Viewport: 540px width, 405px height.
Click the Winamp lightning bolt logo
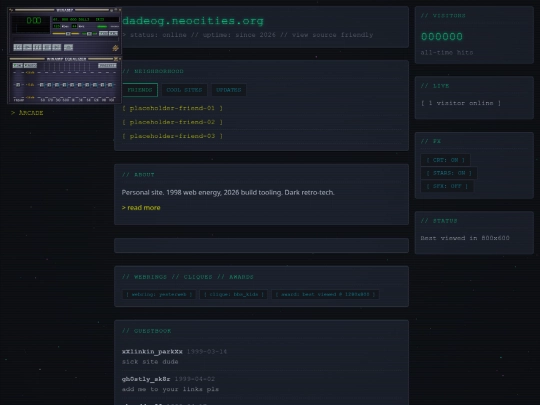tap(115, 48)
